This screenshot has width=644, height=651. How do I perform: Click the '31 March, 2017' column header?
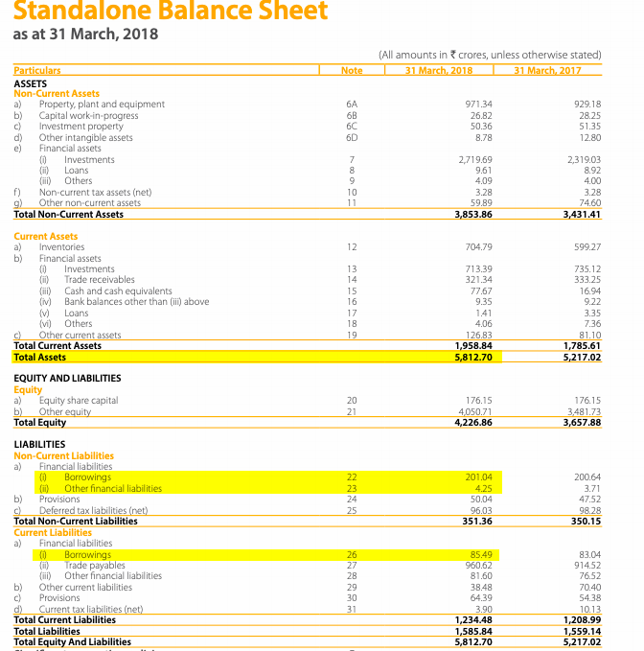tap(548, 70)
